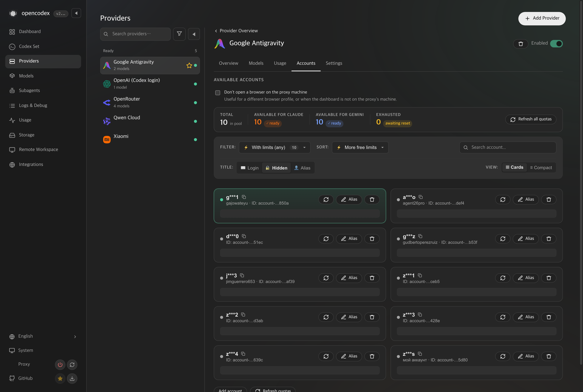Delete account a***o
Screen dimensions: 583x392
point(549,200)
